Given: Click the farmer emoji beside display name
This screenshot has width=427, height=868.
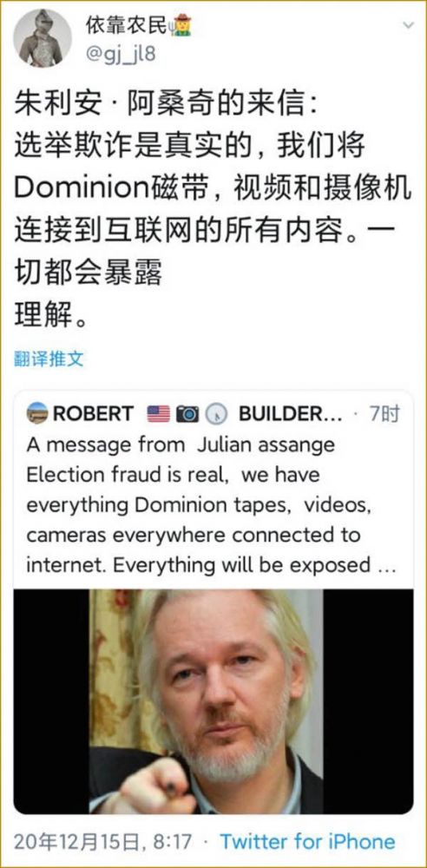Looking at the screenshot, I should click(x=181, y=25).
